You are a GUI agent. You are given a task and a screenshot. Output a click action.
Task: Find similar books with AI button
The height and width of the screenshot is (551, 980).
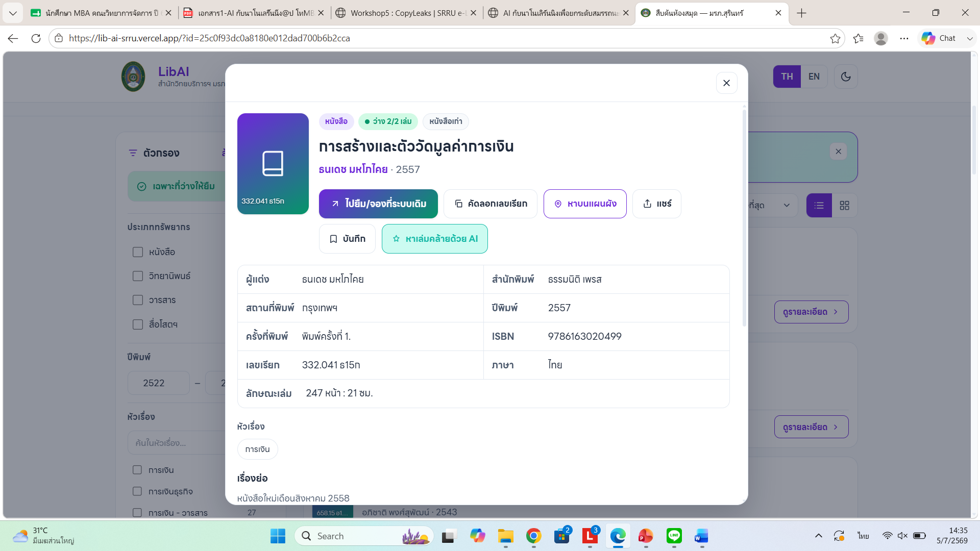pos(435,239)
